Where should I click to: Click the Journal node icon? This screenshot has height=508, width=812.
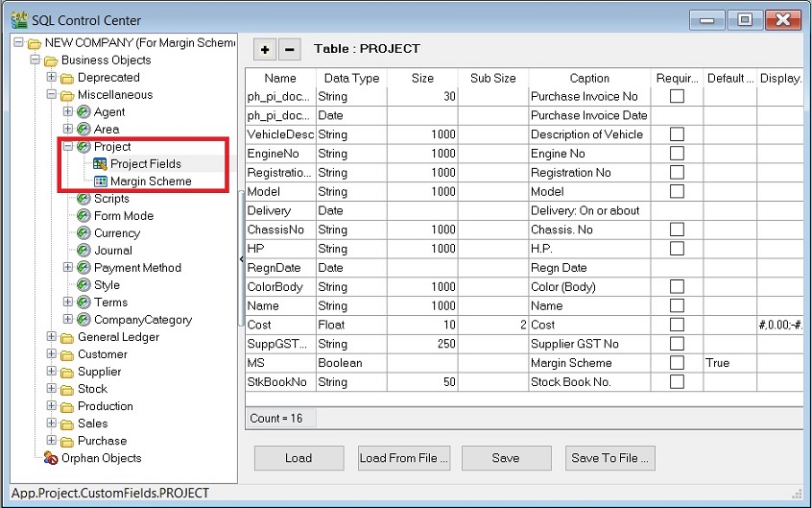(84, 251)
